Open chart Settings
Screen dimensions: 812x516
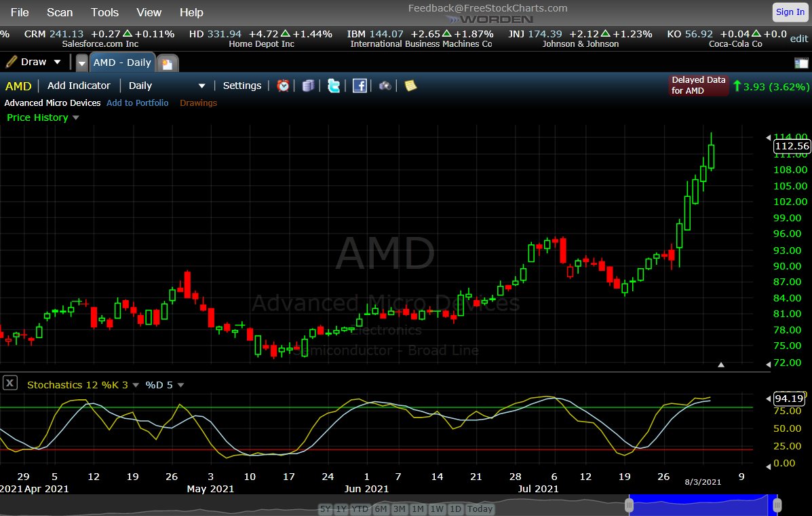coord(242,86)
